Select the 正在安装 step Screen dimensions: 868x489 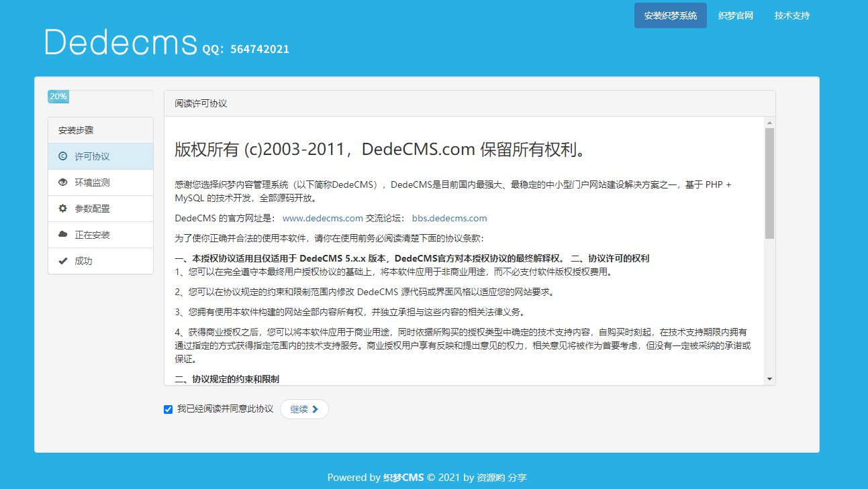tap(101, 235)
